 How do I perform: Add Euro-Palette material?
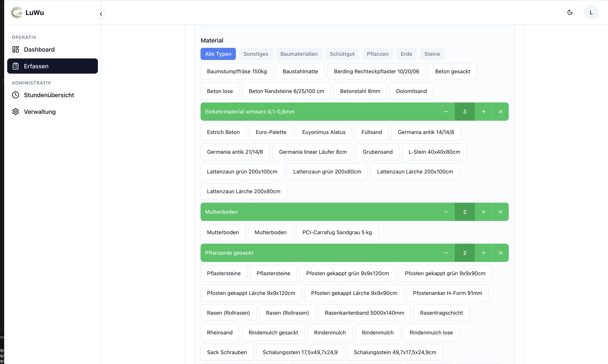pyautogui.click(x=271, y=132)
